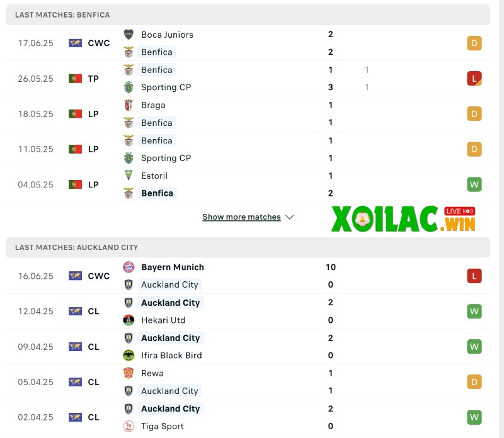
Task: Click the yellow D badge for the Rewa match
Action: click(474, 382)
